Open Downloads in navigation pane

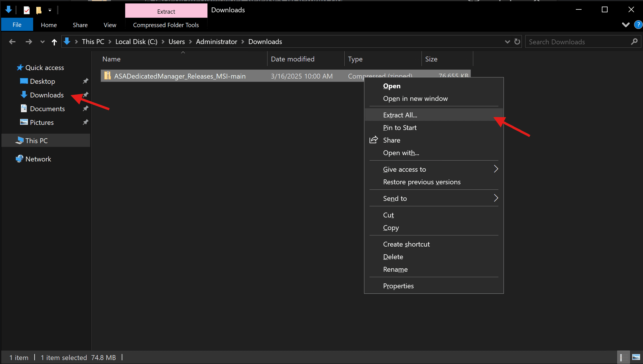click(x=47, y=95)
